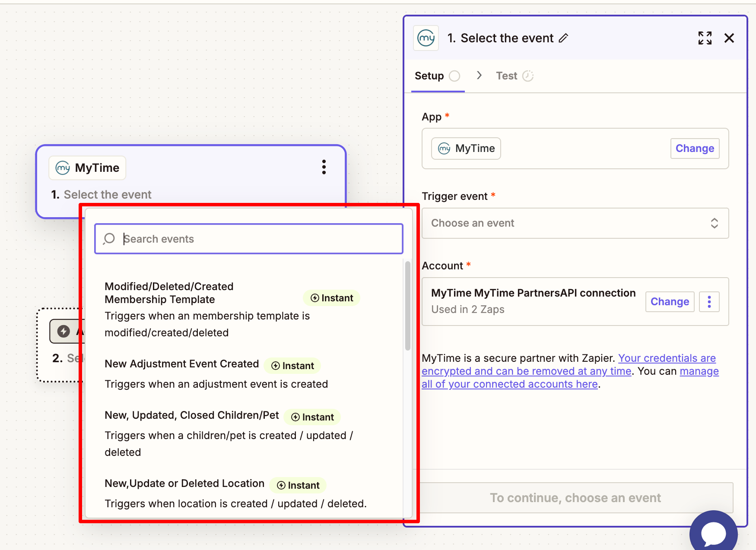Click the Triggers when a children/pet description
Image resolution: width=756 pixels, height=550 pixels.
pyautogui.click(x=229, y=444)
